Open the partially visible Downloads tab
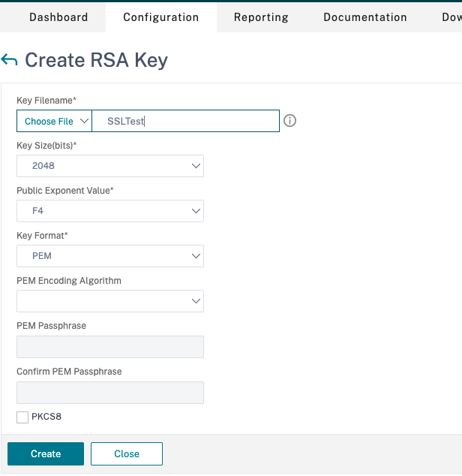The height and width of the screenshot is (476, 462). point(451,17)
